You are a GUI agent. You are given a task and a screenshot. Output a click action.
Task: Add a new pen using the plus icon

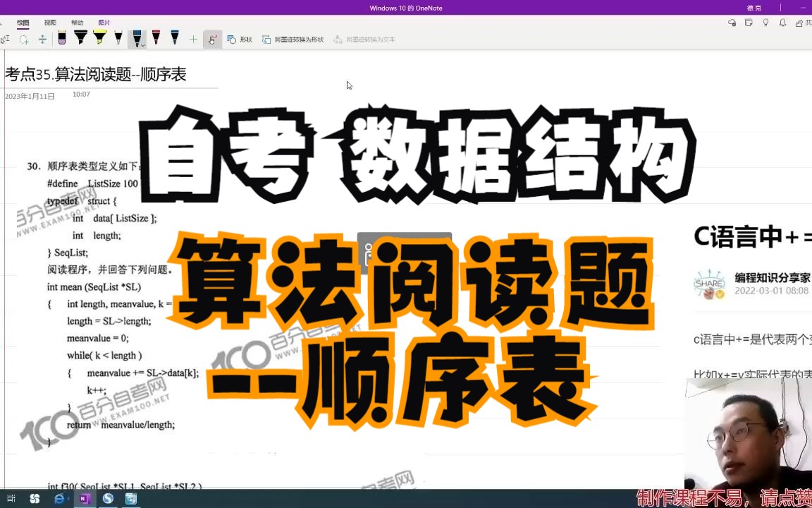(193, 39)
